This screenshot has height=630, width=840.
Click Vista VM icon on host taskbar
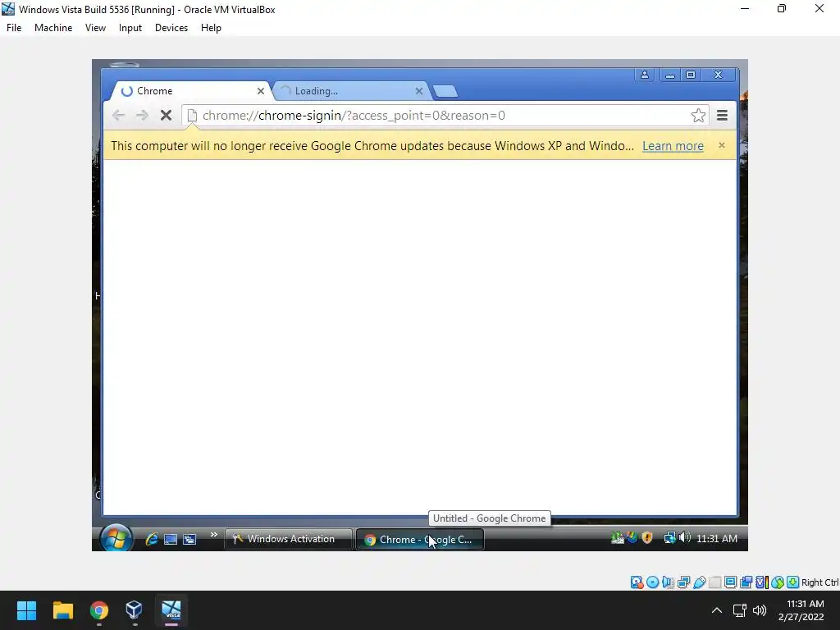point(171,610)
